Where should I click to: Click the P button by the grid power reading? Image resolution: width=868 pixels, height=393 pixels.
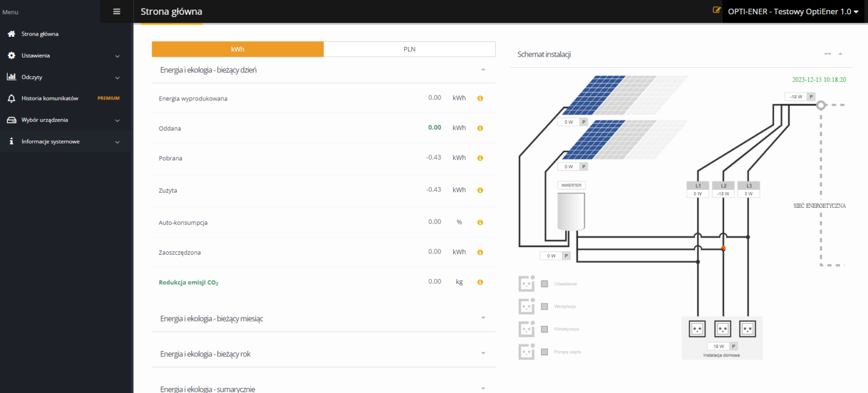[811, 97]
